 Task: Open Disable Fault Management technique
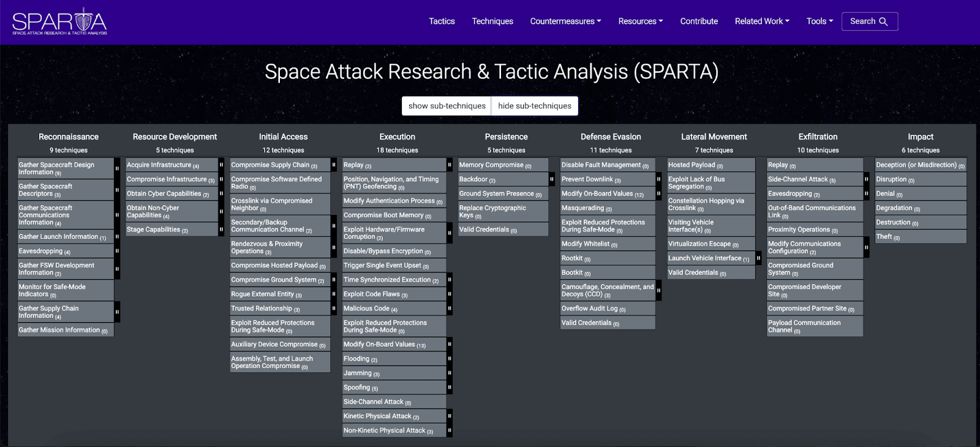608,165
